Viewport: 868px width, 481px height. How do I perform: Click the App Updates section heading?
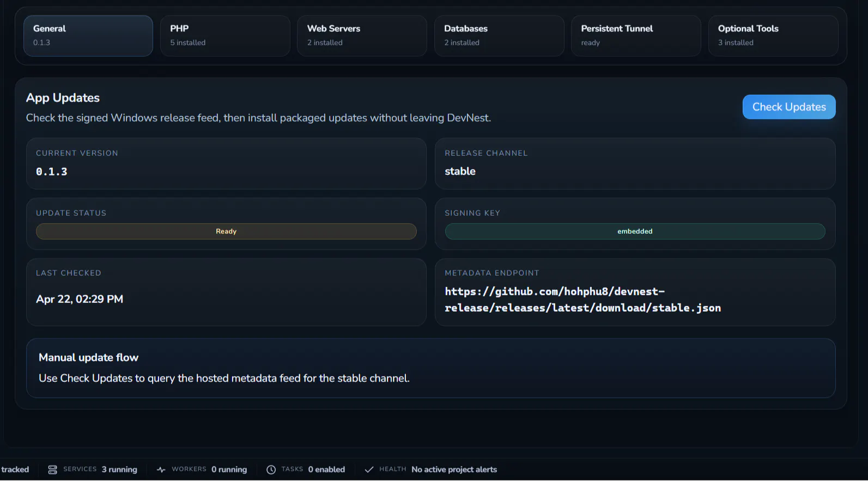click(x=63, y=98)
